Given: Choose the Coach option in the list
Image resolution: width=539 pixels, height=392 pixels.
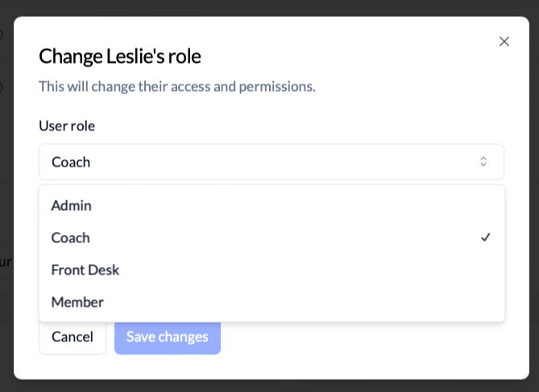Looking at the screenshot, I should pyautogui.click(x=272, y=237).
